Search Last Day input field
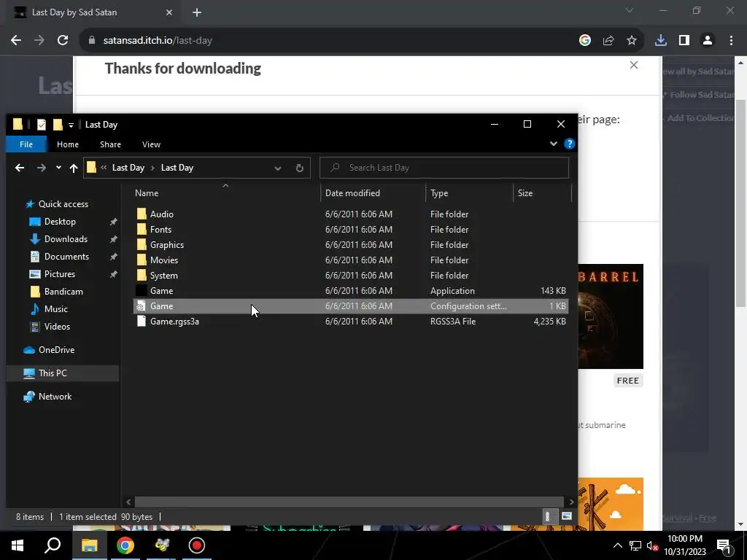This screenshot has height=560, width=747. (444, 168)
